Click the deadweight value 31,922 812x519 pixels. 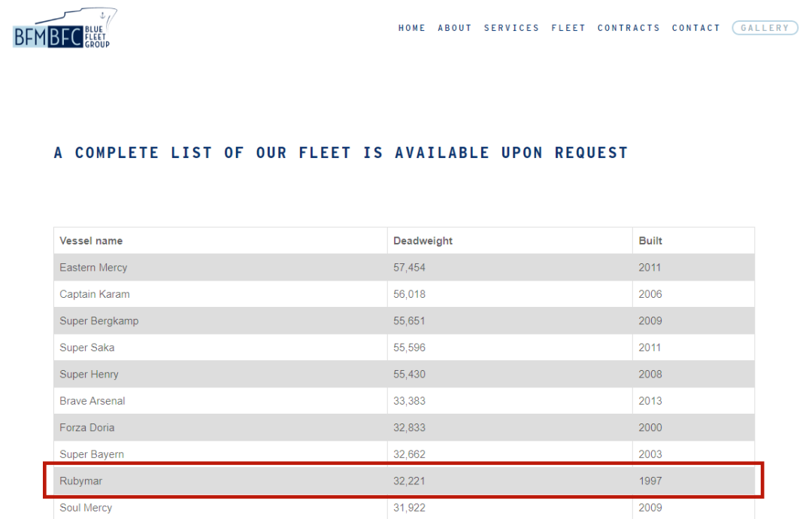click(409, 508)
